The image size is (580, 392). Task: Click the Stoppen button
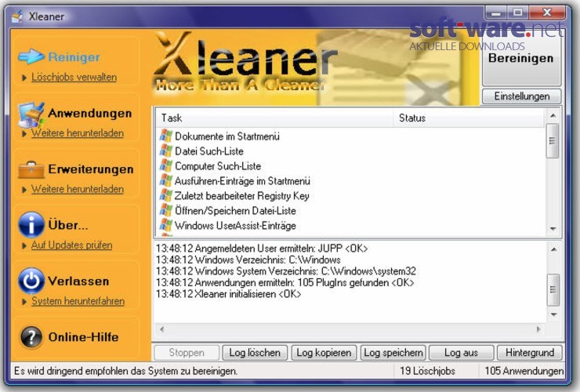pyautogui.click(x=187, y=352)
